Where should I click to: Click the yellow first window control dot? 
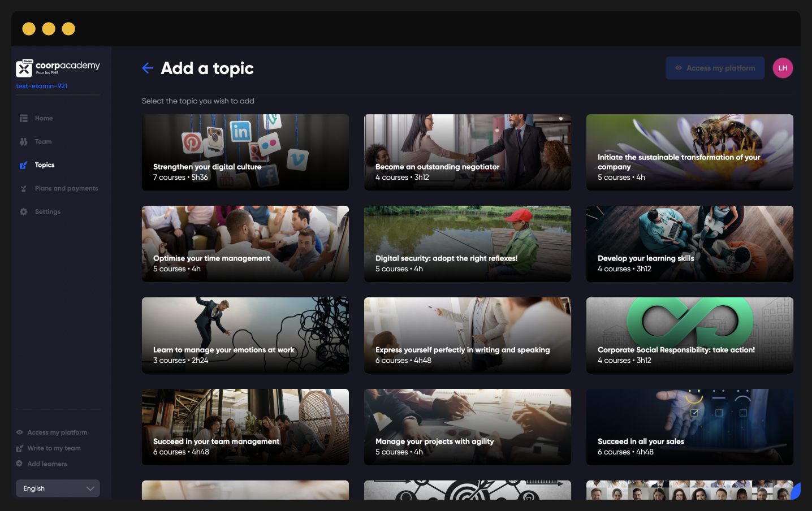pos(29,29)
